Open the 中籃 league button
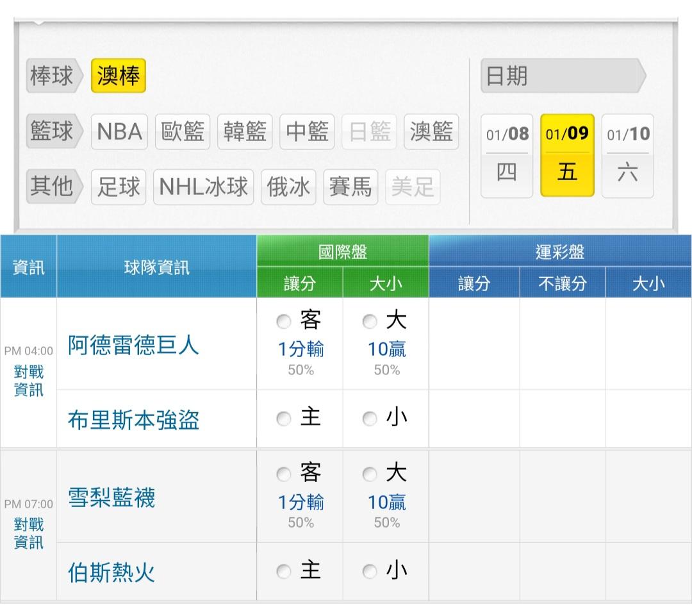This screenshot has height=616, width=692. [x=307, y=132]
